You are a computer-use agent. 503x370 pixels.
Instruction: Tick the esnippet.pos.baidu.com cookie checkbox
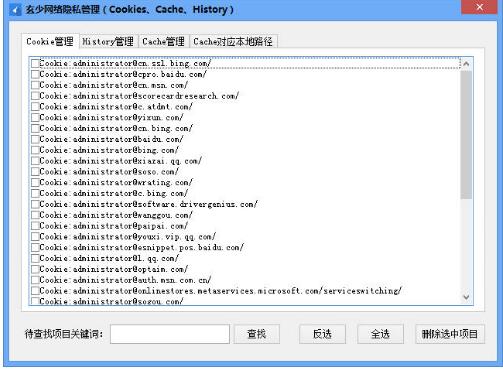coord(35,247)
